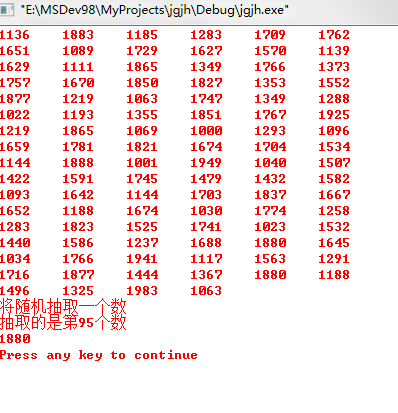This screenshot has width=398, height=413.
Task: Click on the value 1001
Action: 142,163
